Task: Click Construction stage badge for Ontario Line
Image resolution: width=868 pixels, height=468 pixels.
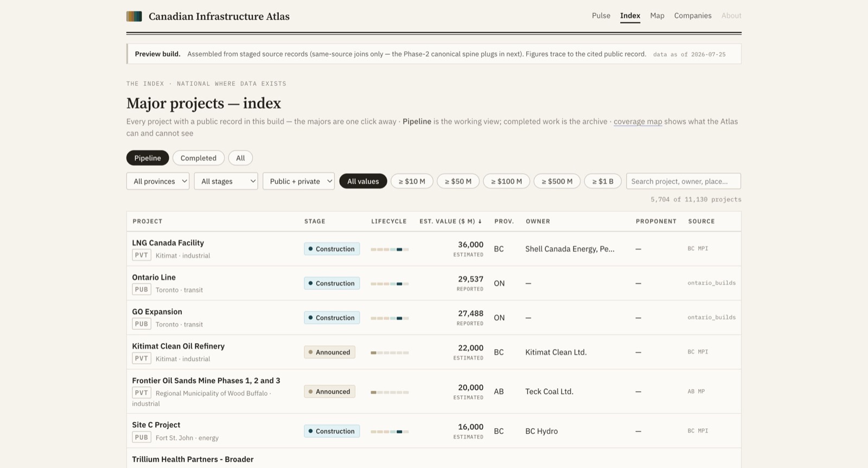Action: click(332, 283)
